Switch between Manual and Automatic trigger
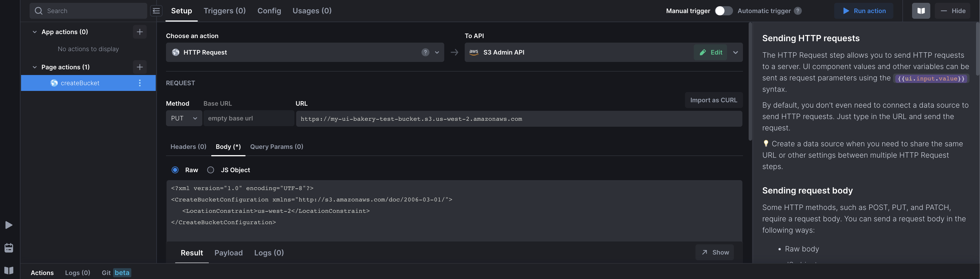Image resolution: width=980 pixels, height=279 pixels. tap(724, 11)
